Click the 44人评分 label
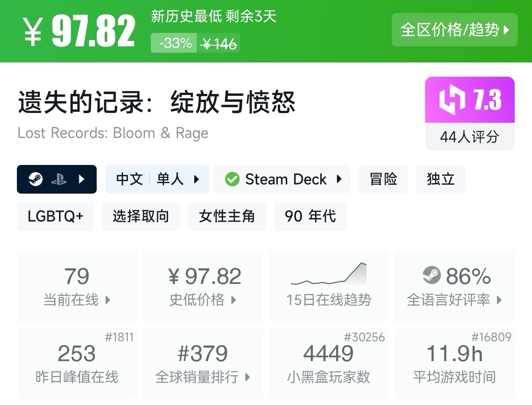Viewport: 532px width, 405px height. click(x=470, y=137)
